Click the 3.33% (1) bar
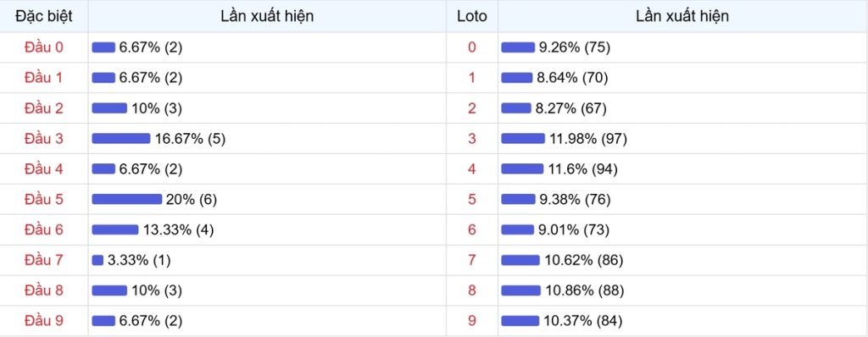 click(97, 260)
